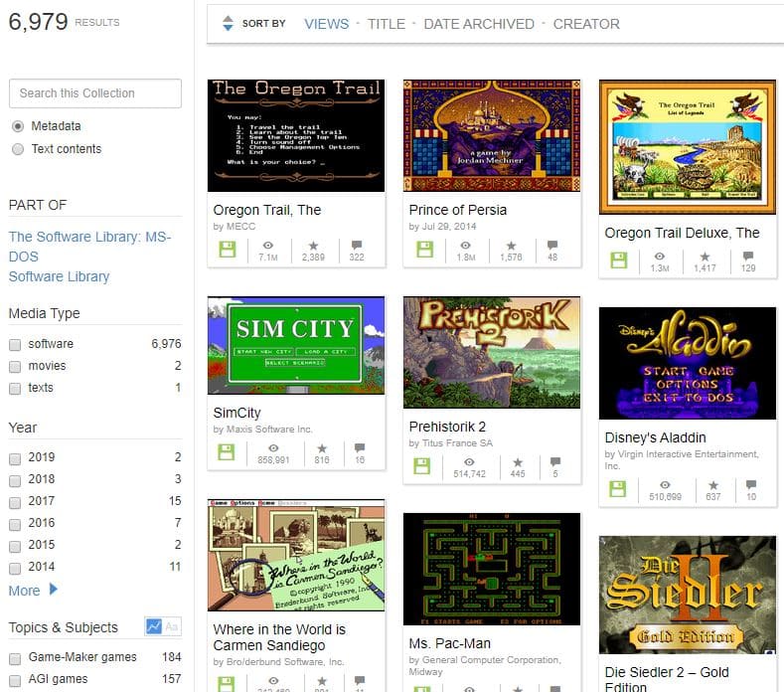Click the views eye icon on Oregon Trail Deluxe
The height and width of the screenshot is (692, 784).
[660, 257]
